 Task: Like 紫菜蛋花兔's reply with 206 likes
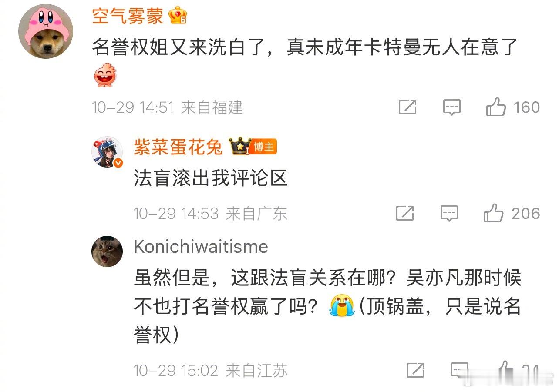pos(511,213)
